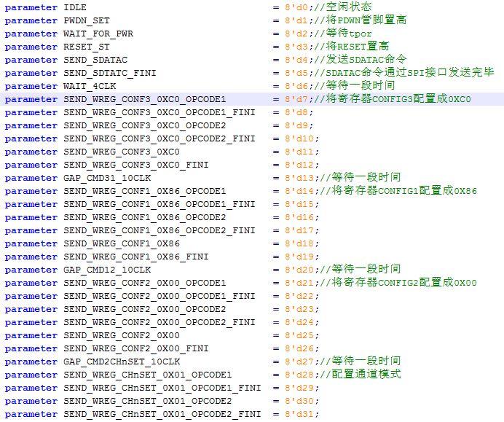504x422 pixels.
Task: Click on WAIT_FOR_PWR parameter name
Action: (x=98, y=34)
